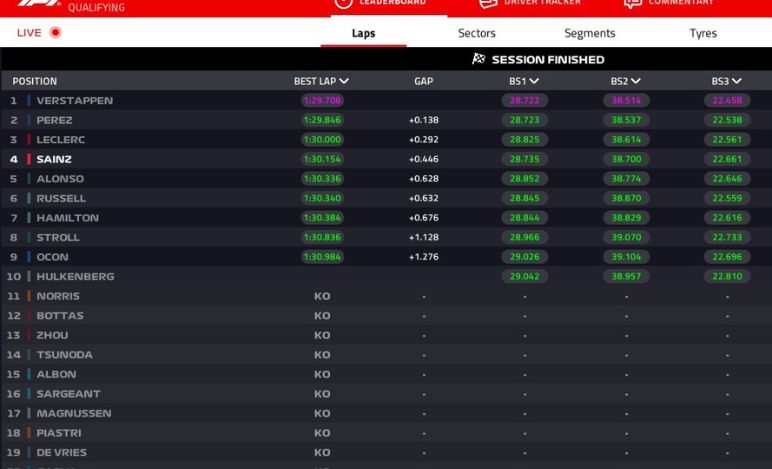Click Alonso's +0.628 gap value
Image resolution: width=772 pixels, height=469 pixels.
(424, 179)
